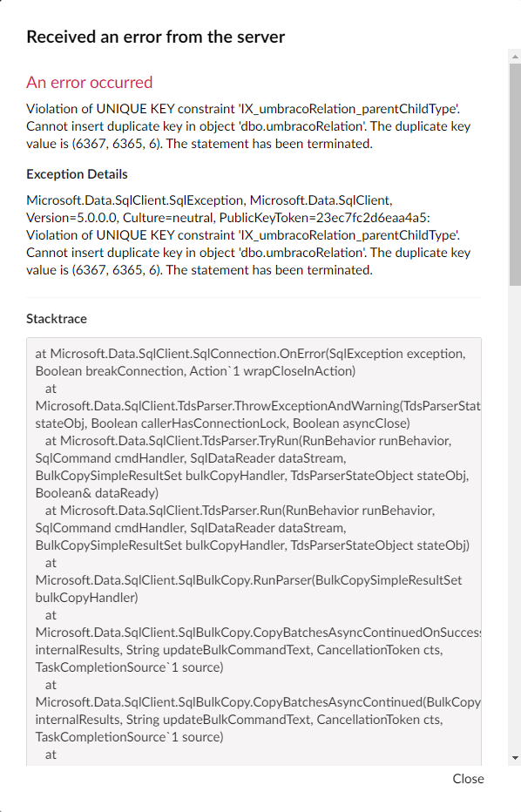Click the red 'An error occurred' heading
The width and height of the screenshot is (521, 812).
[90, 83]
